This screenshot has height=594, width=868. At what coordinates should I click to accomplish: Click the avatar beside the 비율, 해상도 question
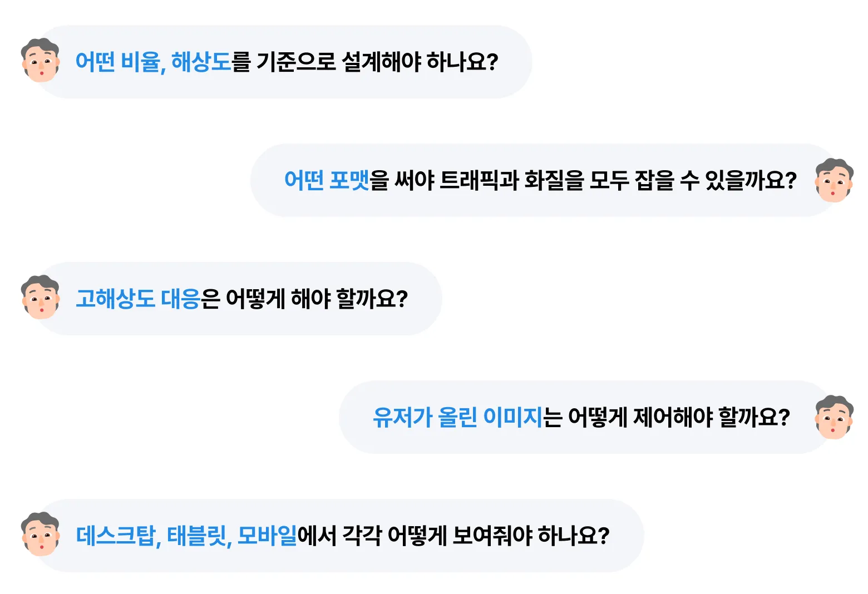(40, 61)
